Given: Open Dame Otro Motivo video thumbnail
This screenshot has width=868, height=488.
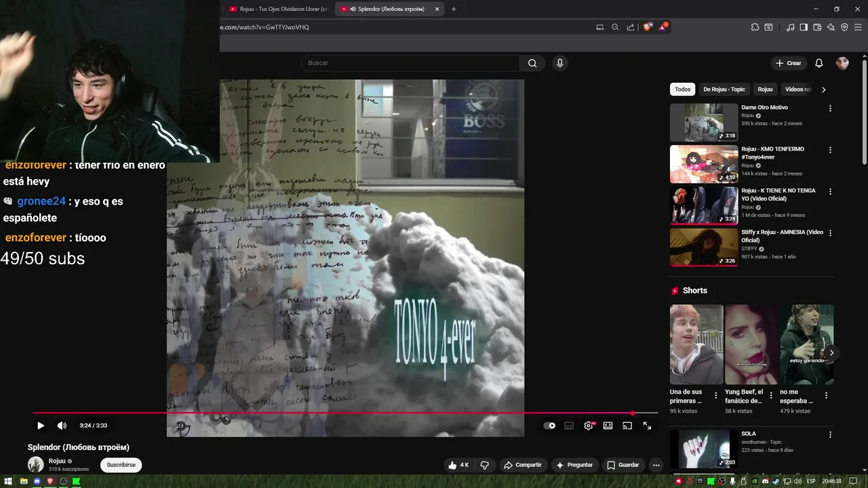Looking at the screenshot, I should [x=704, y=122].
